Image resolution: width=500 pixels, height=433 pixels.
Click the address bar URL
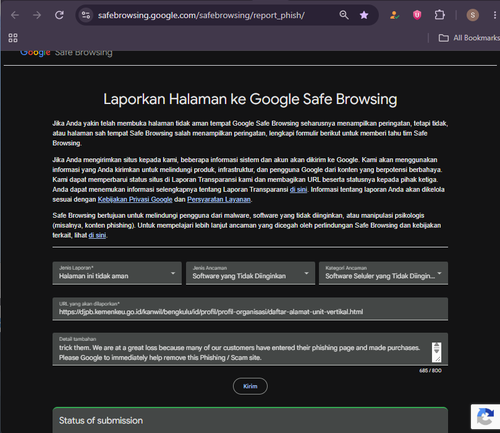tap(201, 15)
